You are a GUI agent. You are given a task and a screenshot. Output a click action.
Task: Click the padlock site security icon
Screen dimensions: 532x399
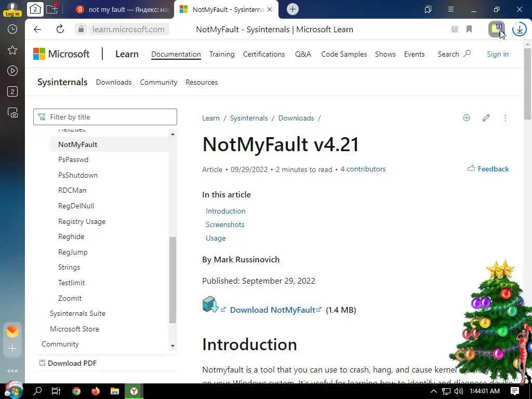(81, 29)
